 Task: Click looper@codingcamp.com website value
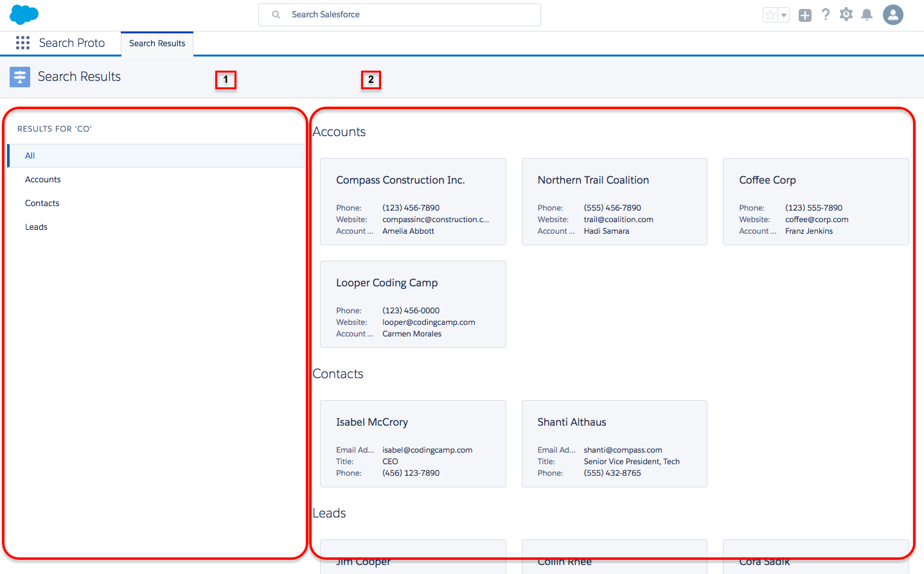tap(429, 322)
